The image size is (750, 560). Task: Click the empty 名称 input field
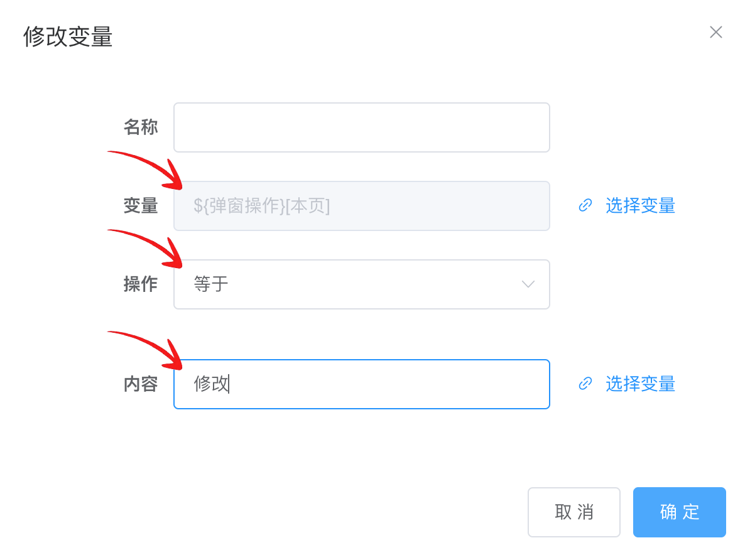[x=362, y=127]
